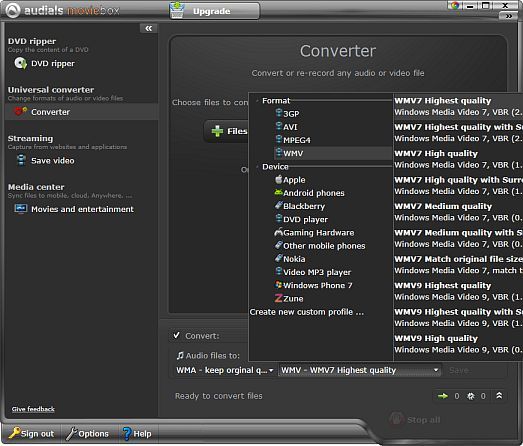Click the Audials logo icon

click(x=13, y=10)
